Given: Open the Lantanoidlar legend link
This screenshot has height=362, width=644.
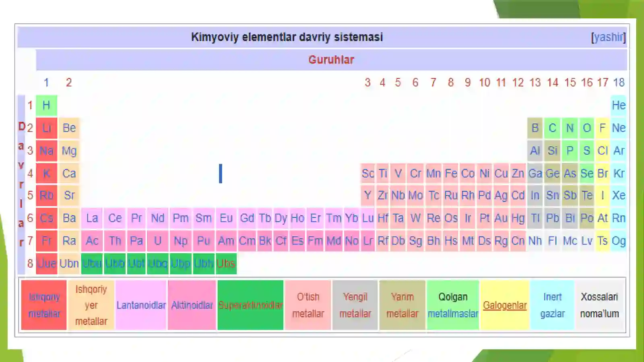Looking at the screenshot, I should coord(141,305).
